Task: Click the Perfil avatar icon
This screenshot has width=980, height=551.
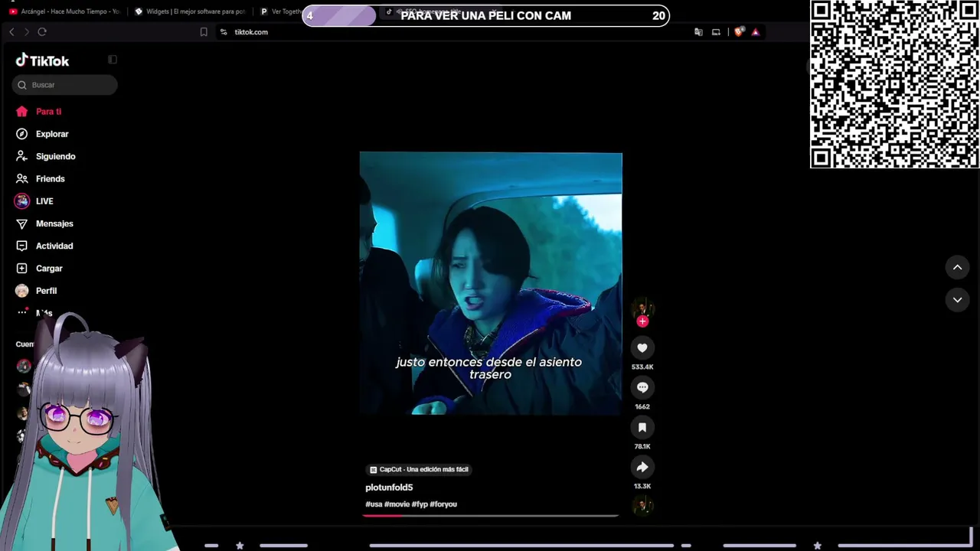Action: click(x=22, y=291)
